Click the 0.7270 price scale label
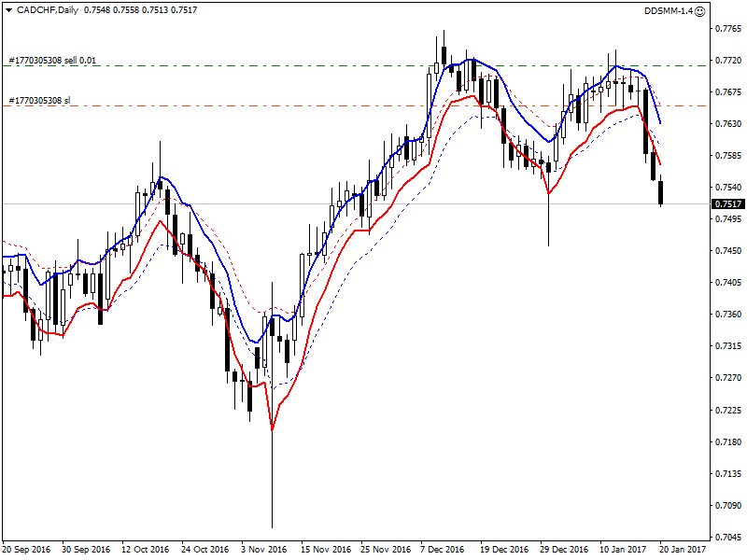 click(728, 378)
